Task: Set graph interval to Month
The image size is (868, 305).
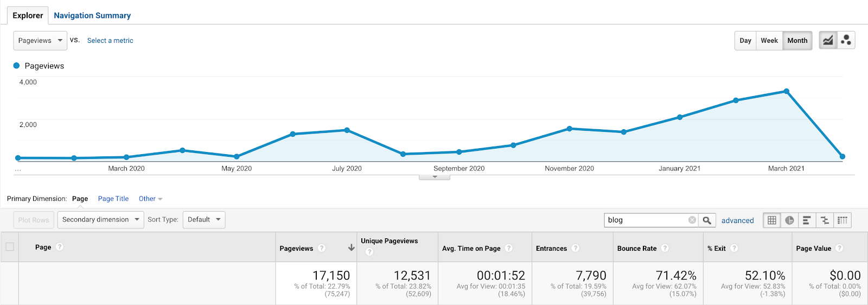Action: pyautogui.click(x=797, y=41)
